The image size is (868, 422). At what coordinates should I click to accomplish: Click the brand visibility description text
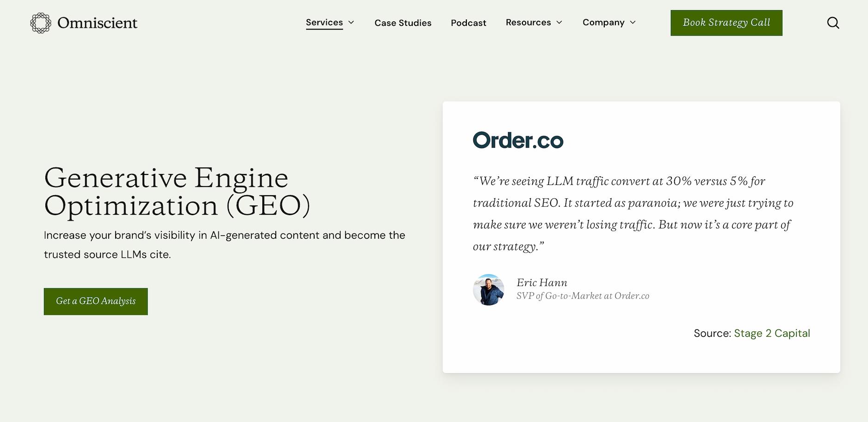point(224,244)
